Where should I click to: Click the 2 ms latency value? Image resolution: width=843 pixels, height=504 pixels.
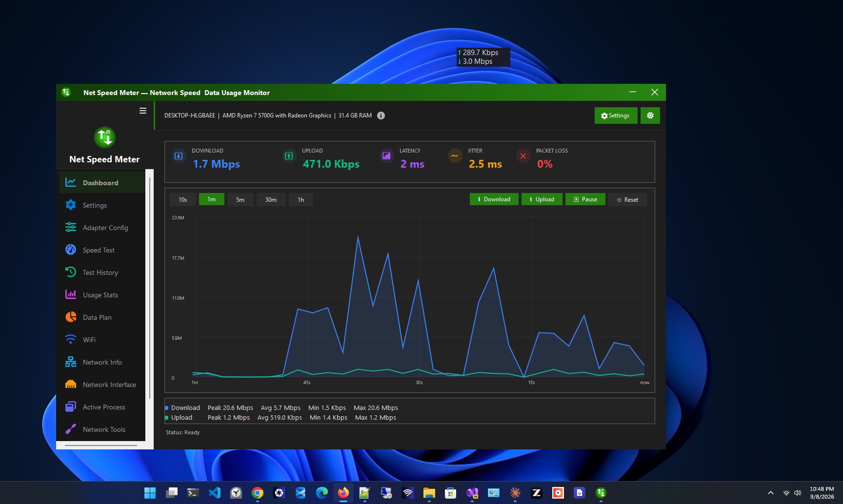(412, 164)
